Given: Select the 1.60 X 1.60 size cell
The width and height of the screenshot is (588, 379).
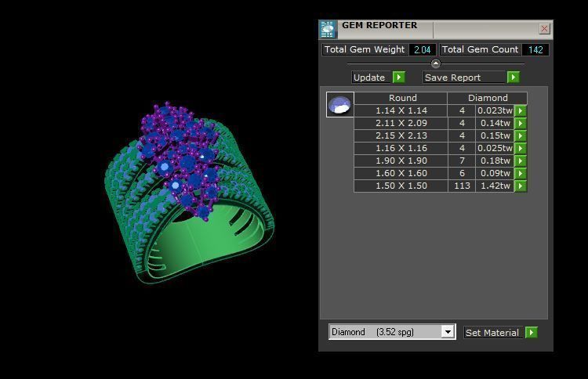Looking at the screenshot, I should 401,173.
